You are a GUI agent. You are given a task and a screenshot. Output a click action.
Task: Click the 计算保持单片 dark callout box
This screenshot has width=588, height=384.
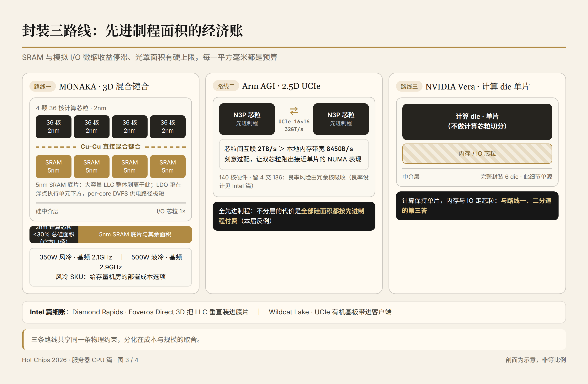click(477, 206)
